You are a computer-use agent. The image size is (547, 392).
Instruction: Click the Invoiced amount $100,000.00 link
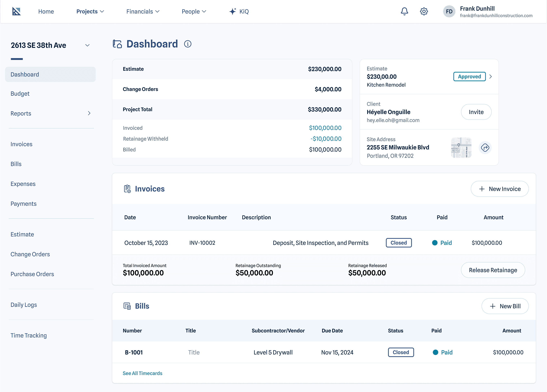pos(325,128)
